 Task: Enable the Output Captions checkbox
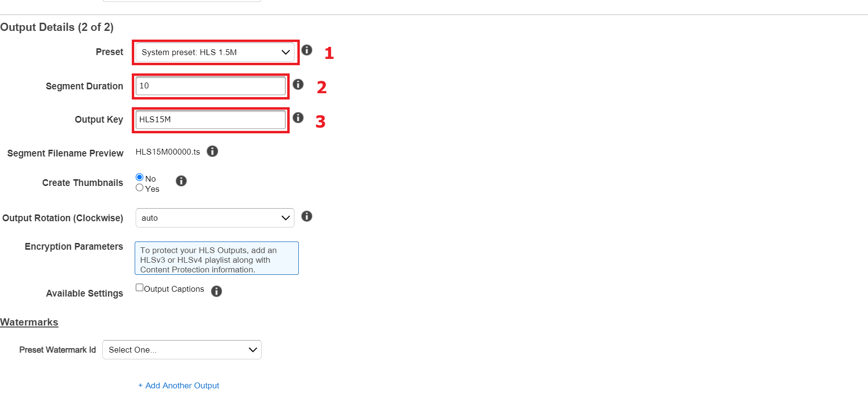[140, 287]
